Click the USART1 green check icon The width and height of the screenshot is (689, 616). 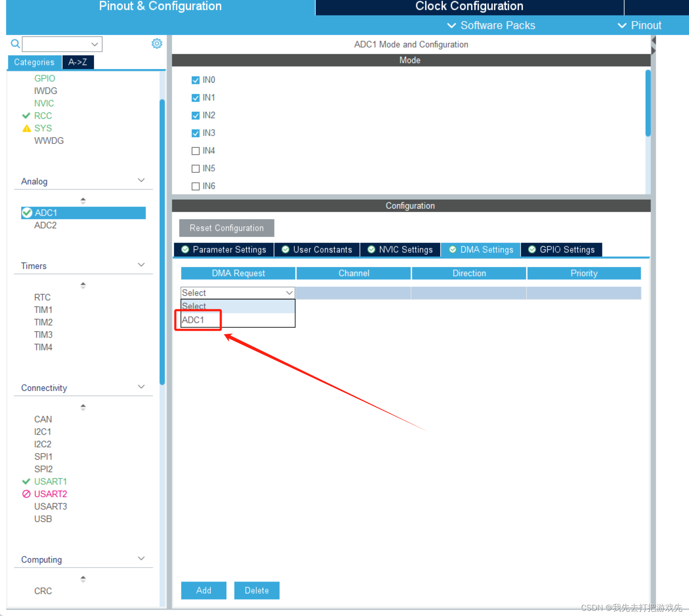click(26, 481)
